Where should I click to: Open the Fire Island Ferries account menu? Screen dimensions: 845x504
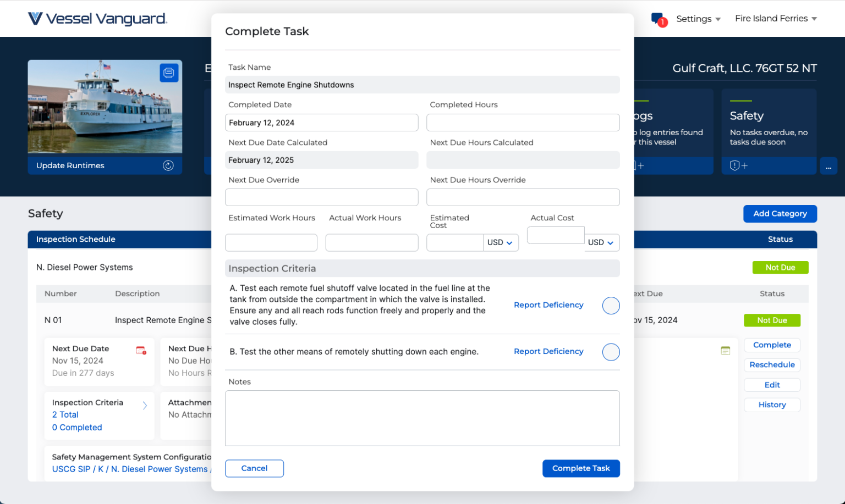coord(775,19)
